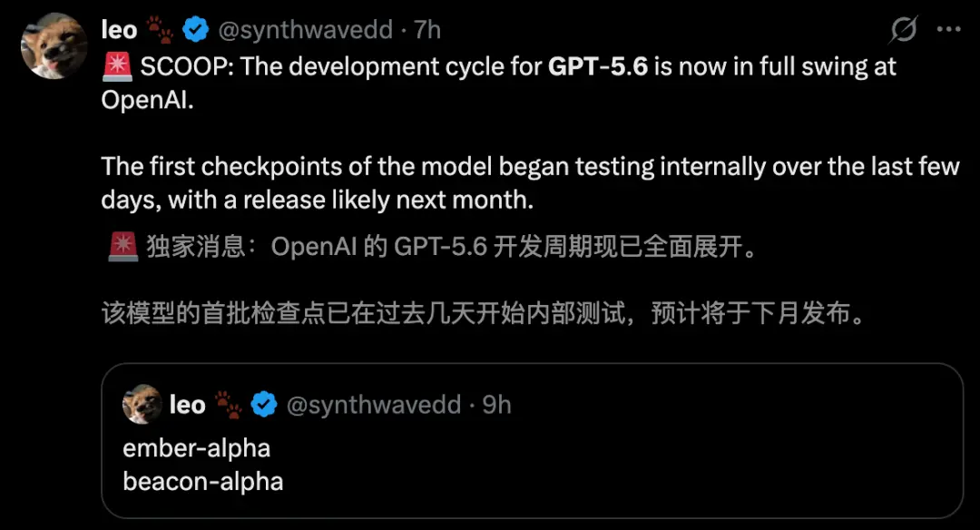980x530 pixels.
Task: Click paw prints emoji in quoted tweet
Action: (x=228, y=405)
